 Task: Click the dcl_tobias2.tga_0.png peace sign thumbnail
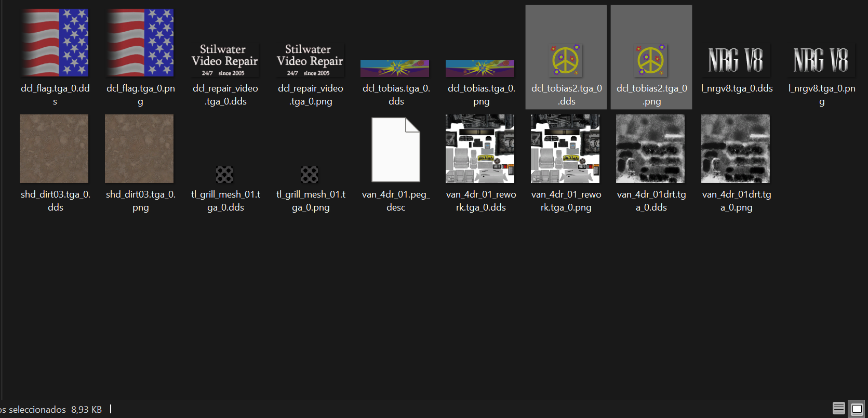pos(651,60)
